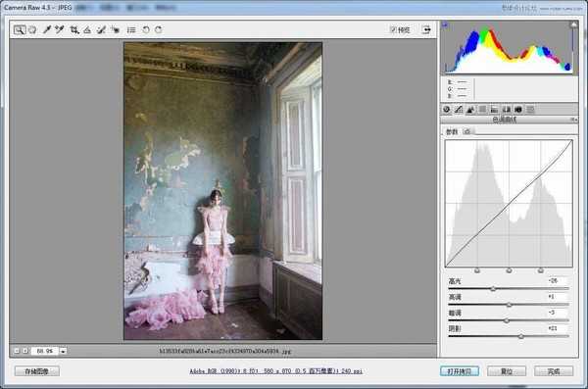Switch to the Point curve tab
This screenshot has width=588, height=389.
tap(466, 131)
